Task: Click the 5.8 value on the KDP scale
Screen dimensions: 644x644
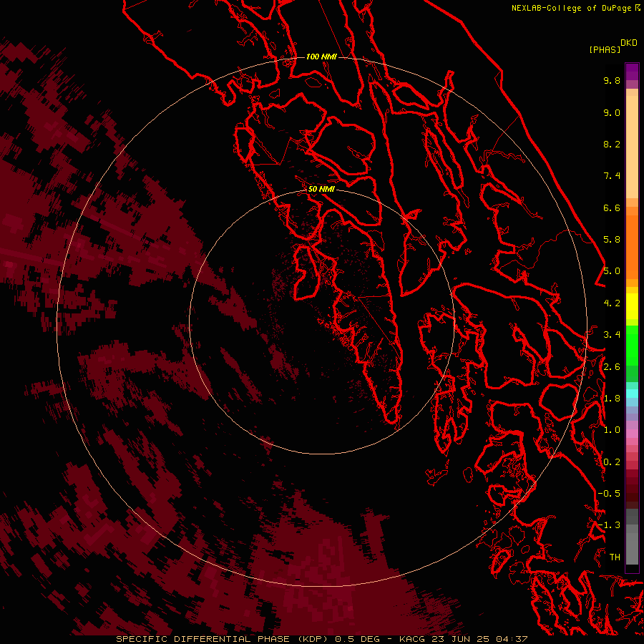Action: [x=612, y=240]
